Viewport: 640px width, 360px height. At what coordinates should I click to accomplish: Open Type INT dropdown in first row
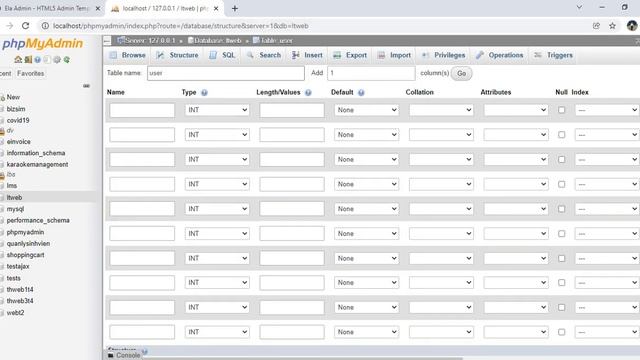pos(217,110)
